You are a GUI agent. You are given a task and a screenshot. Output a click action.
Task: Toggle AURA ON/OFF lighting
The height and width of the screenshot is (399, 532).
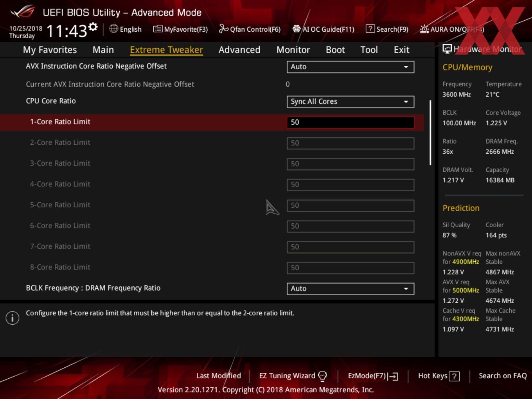452,29
